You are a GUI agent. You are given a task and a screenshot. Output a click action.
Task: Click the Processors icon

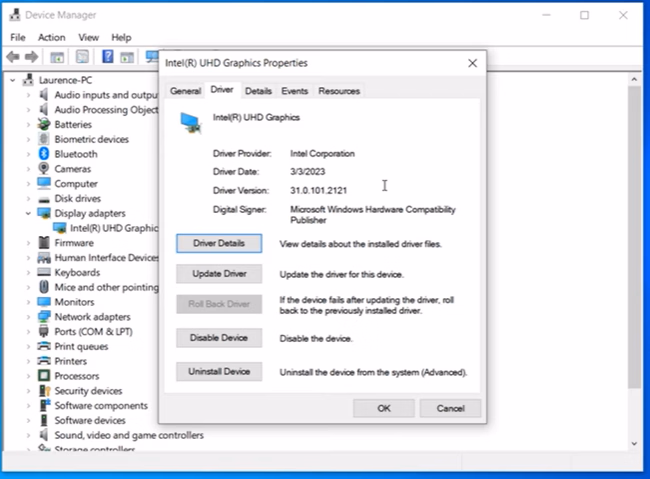44,376
